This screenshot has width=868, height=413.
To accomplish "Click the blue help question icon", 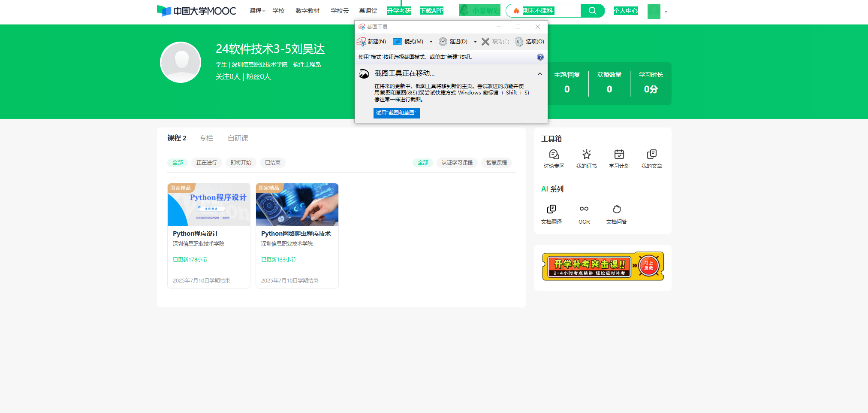I will [540, 57].
